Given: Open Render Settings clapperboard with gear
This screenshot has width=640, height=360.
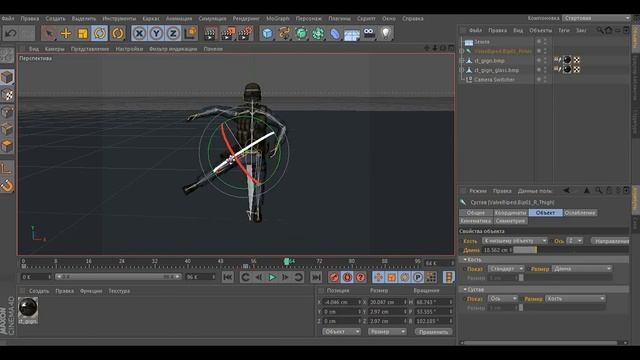Looking at the screenshot, I should coord(245,33).
